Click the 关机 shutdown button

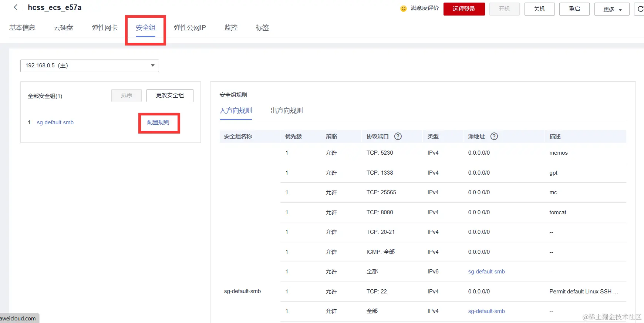click(539, 9)
